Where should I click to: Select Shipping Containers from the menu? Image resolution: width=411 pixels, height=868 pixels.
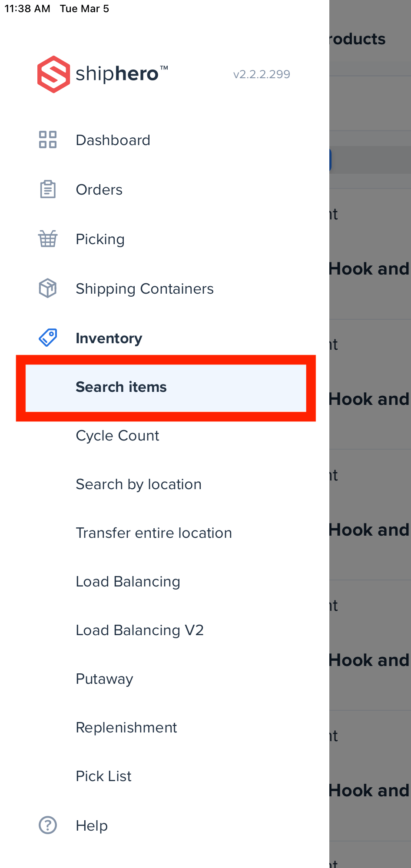click(x=145, y=289)
